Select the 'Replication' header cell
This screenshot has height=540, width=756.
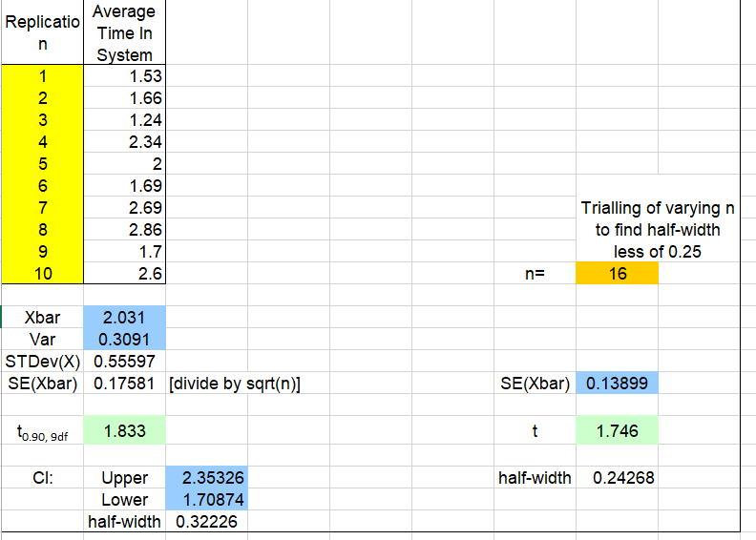click(x=42, y=32)
